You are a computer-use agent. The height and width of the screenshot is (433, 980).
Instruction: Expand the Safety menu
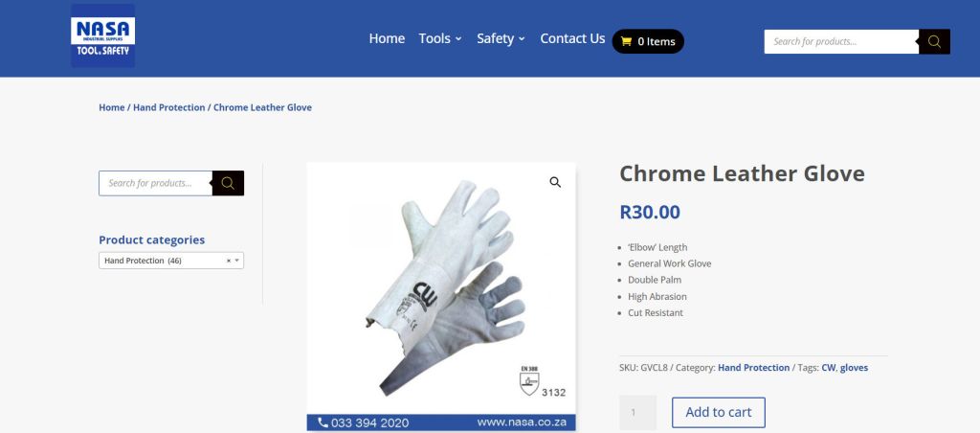click(x=501, y=38)
